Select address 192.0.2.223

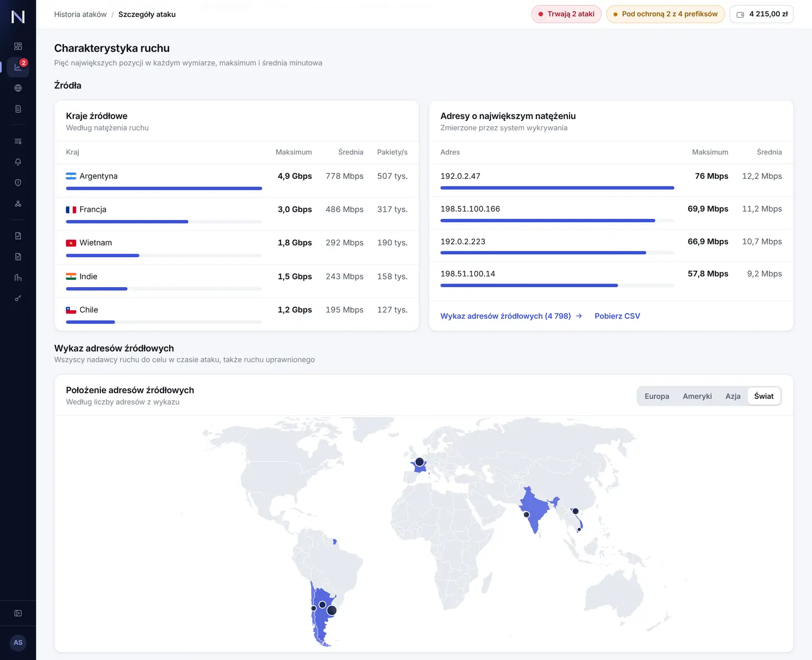463,241
